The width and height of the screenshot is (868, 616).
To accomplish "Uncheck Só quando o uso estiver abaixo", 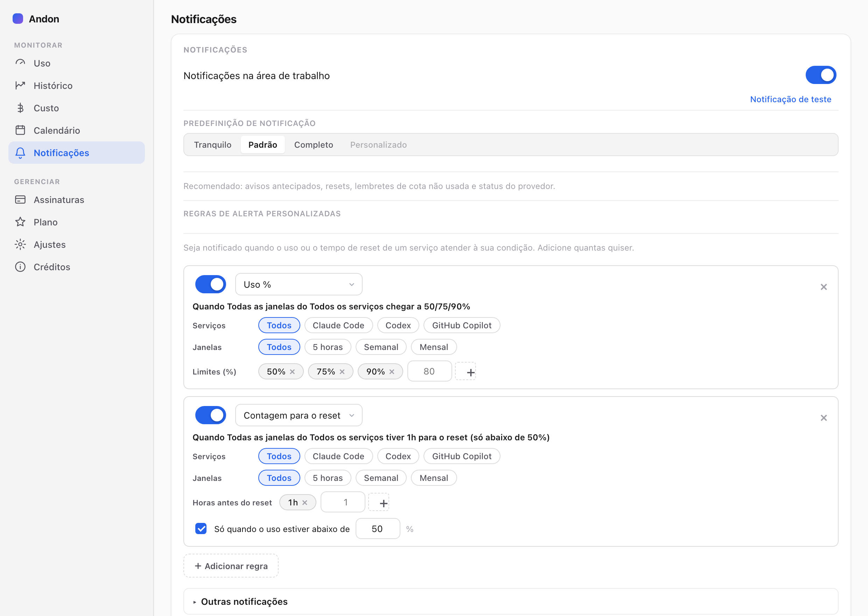I will 201,529.
